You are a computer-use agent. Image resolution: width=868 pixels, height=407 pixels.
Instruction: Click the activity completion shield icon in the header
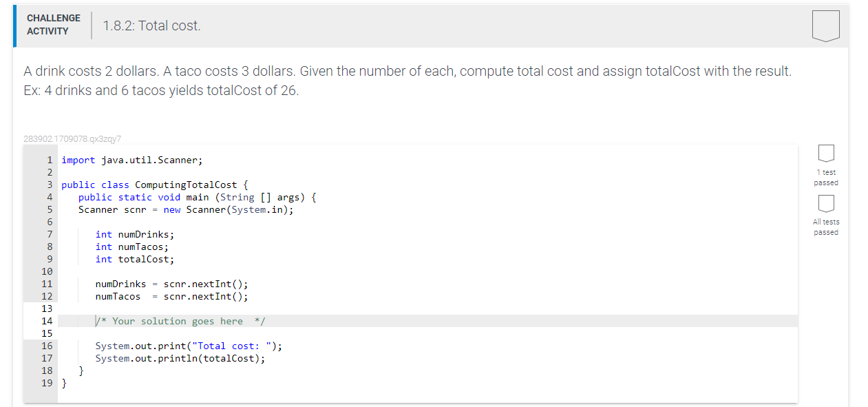[825, 26]
